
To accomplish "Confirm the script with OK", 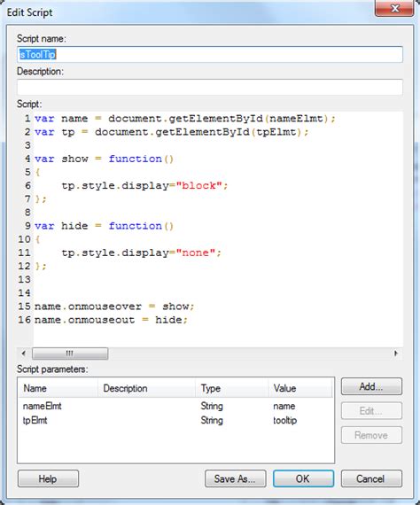I will pyautogui.click(x=303, y=478).
